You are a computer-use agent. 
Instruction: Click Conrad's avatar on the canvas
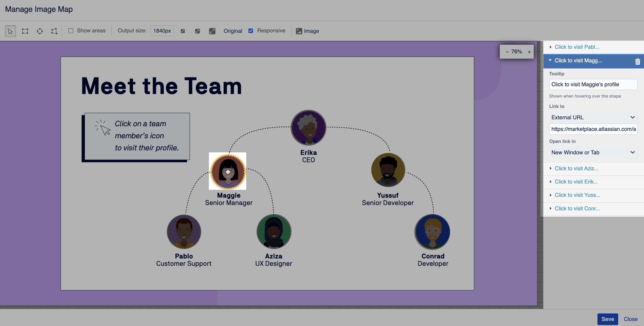[432, 232]
